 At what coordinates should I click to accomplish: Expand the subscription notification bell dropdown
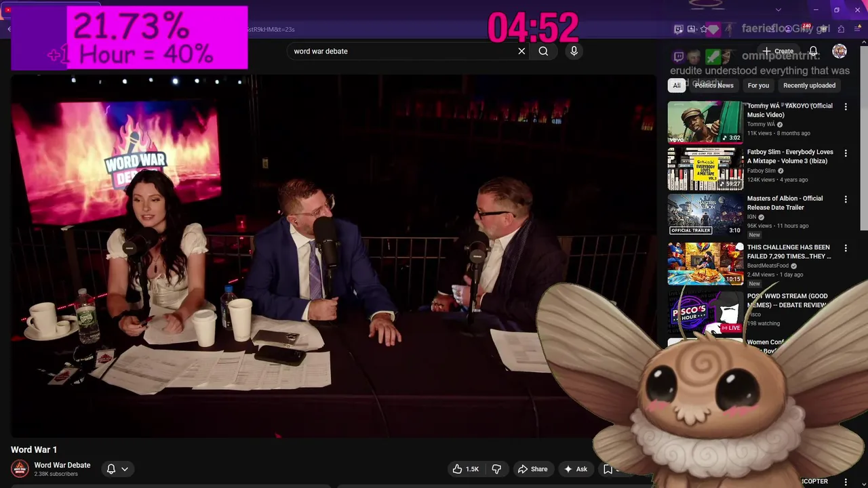pos(117,469)
